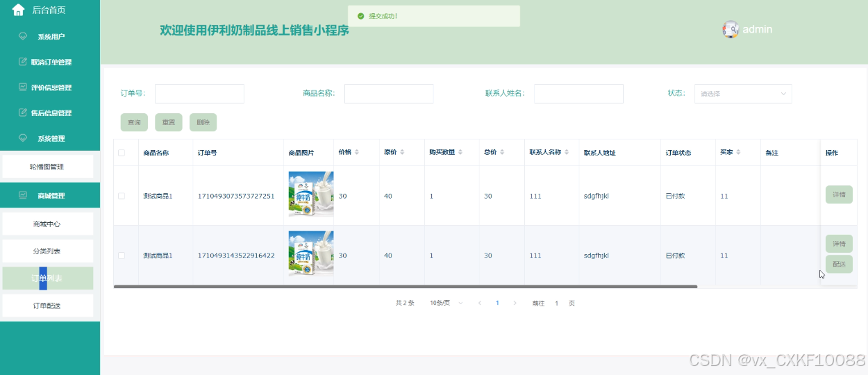
Task: Go to 后台首页
Action: (49, 10)
